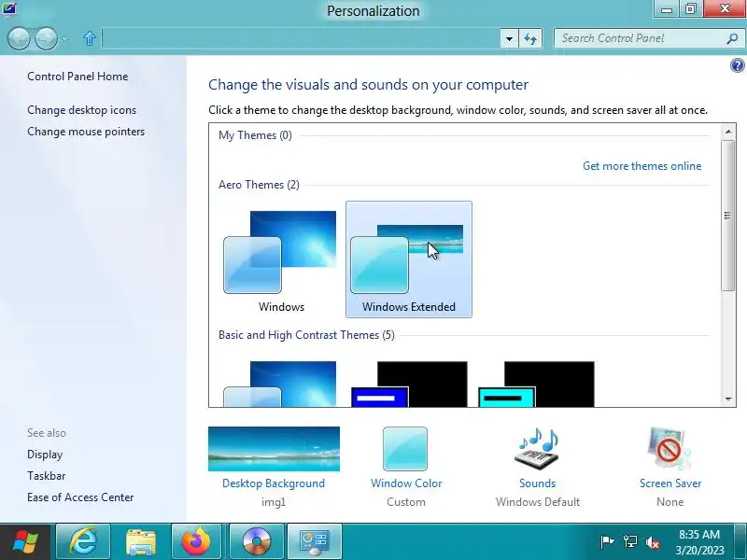
Task: Click the Forward navigation arrow
Action: 46,38
